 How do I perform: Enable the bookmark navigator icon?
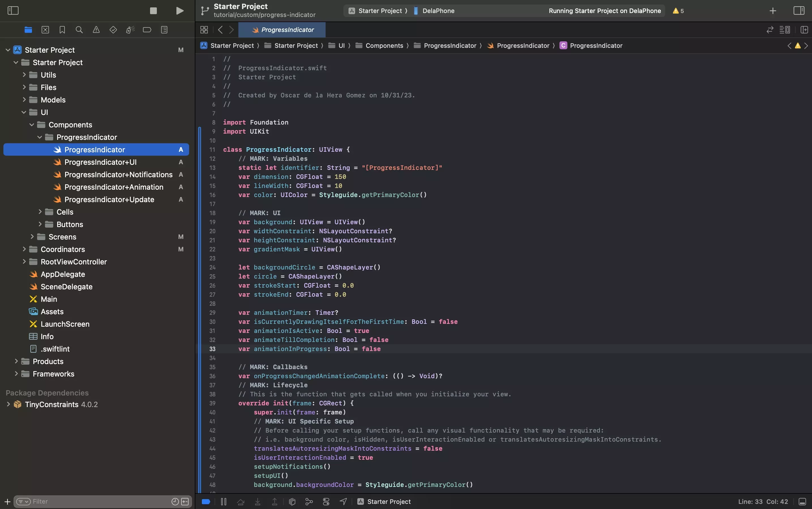tap(61, 30)
